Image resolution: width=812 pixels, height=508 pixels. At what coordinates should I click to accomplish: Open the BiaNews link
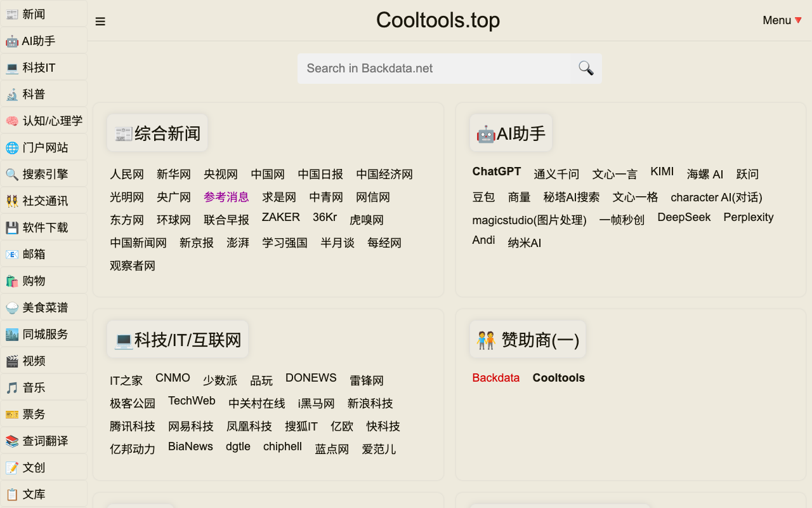point(190,446)
